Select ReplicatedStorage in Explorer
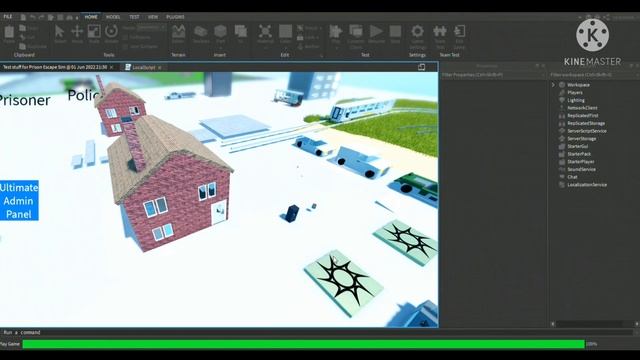640x360 pixels. [586, 123]
